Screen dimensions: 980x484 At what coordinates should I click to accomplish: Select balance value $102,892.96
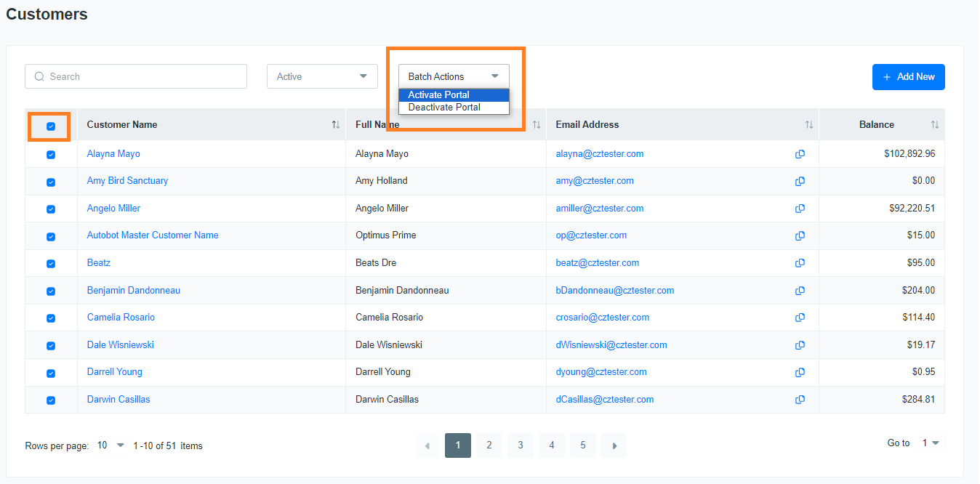[x=909, y=154]
